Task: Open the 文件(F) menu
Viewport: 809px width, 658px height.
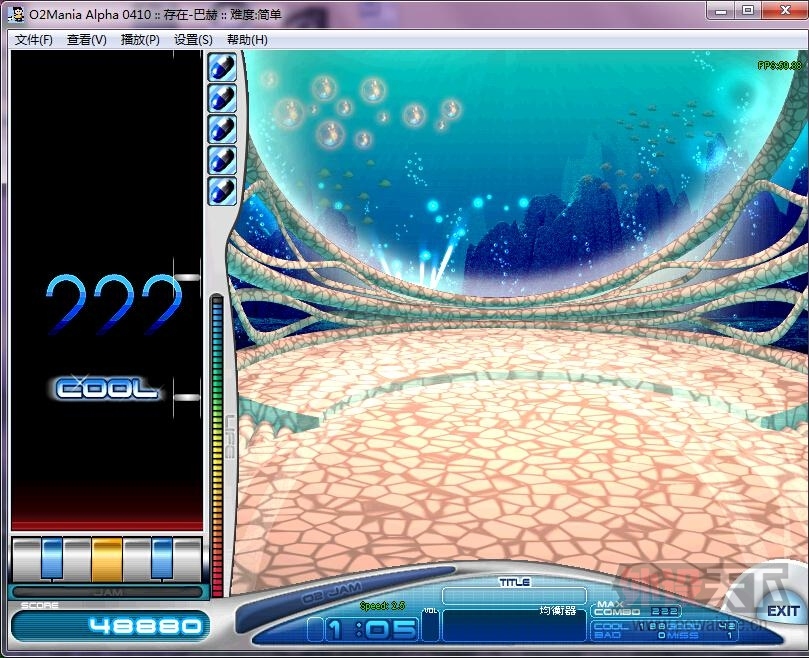Action: pyautogui.click(x=34, y=40)
